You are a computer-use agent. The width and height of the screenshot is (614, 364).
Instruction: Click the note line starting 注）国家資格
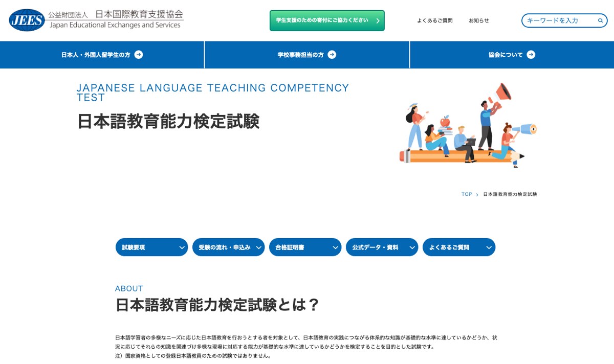(193, 356)
